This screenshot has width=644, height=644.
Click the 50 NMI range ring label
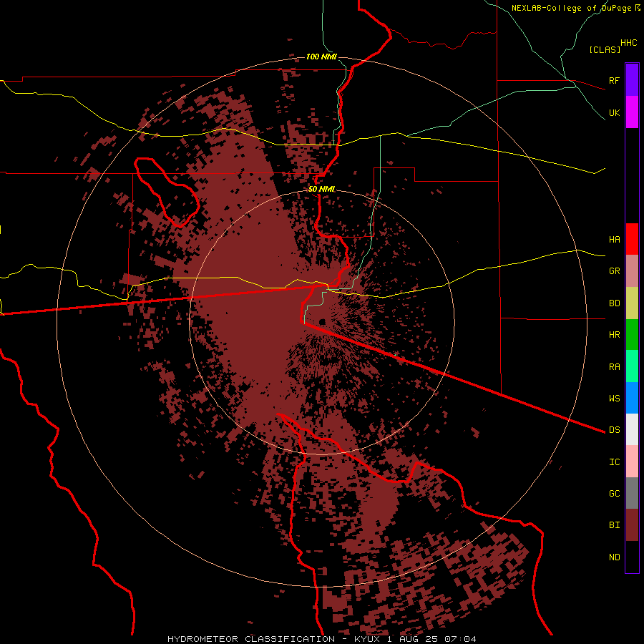click(321, 189)
